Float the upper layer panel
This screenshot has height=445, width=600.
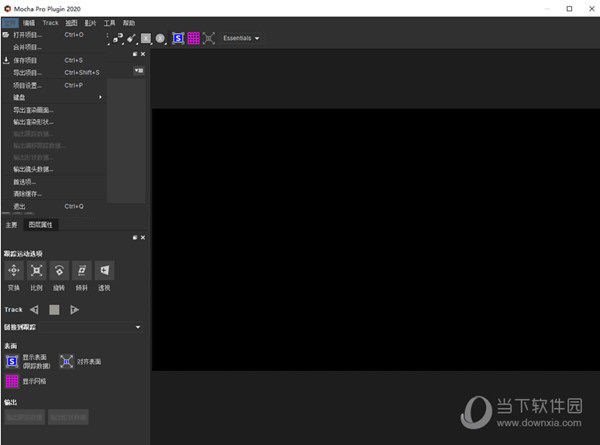135,54
